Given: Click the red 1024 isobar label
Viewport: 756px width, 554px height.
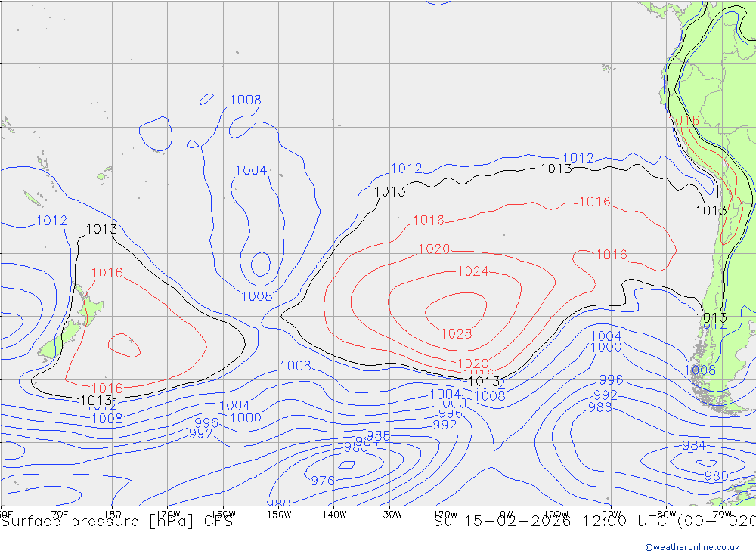Looking at the screenshot, I should click(472, 271).
